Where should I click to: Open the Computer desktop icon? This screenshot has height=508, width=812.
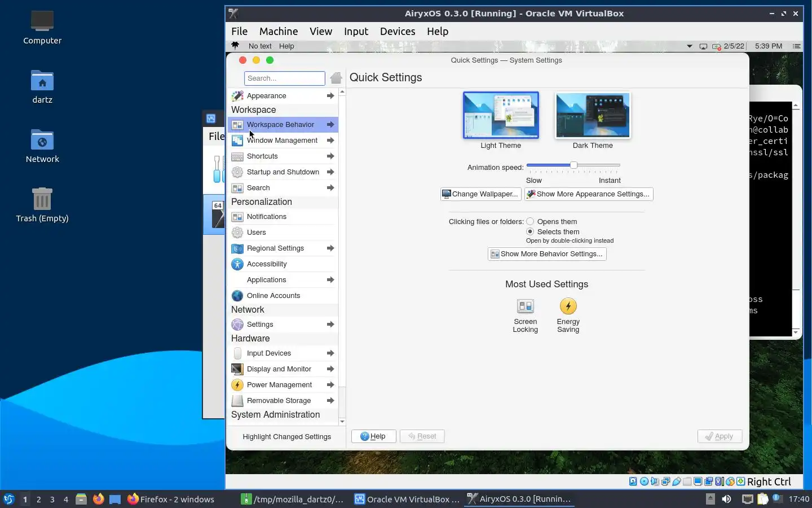point(42,28)
